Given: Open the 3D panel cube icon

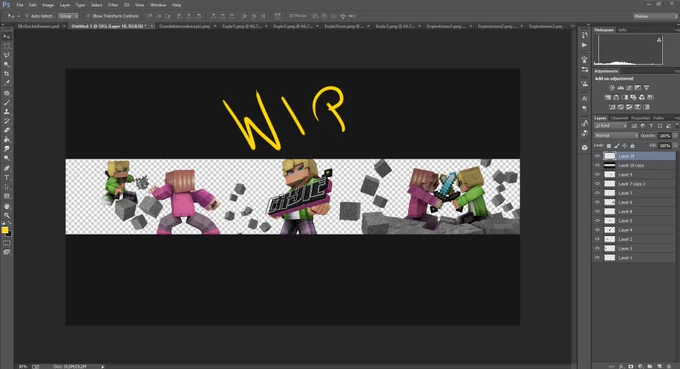Looking at the screenshot, I should tap(585, 147).
